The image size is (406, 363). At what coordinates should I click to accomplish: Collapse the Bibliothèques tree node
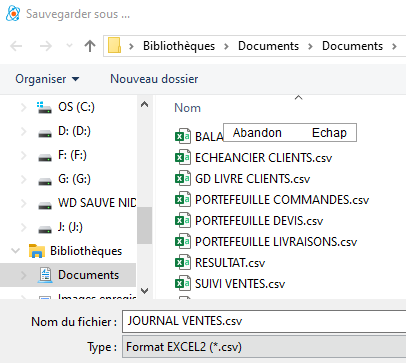tap(15, 251)
